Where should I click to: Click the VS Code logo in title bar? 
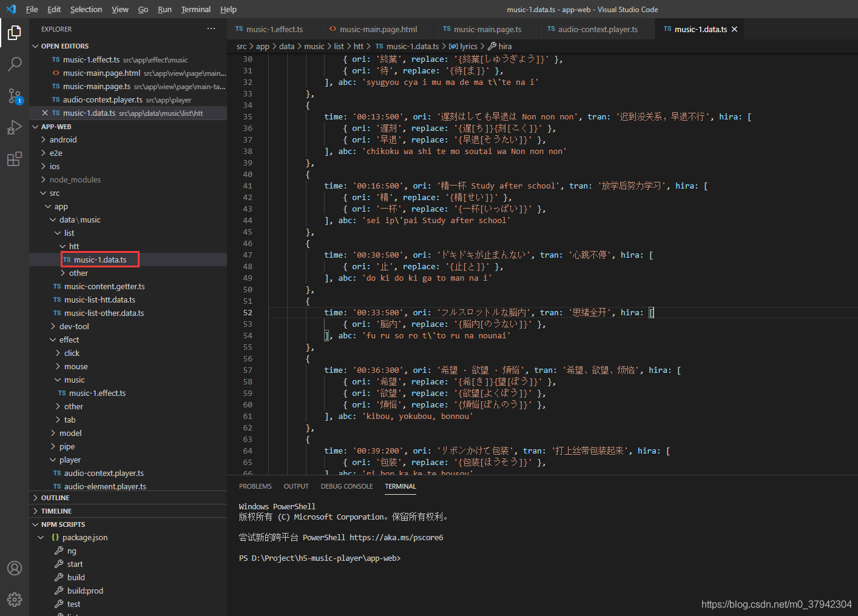(x=11, y=9)
